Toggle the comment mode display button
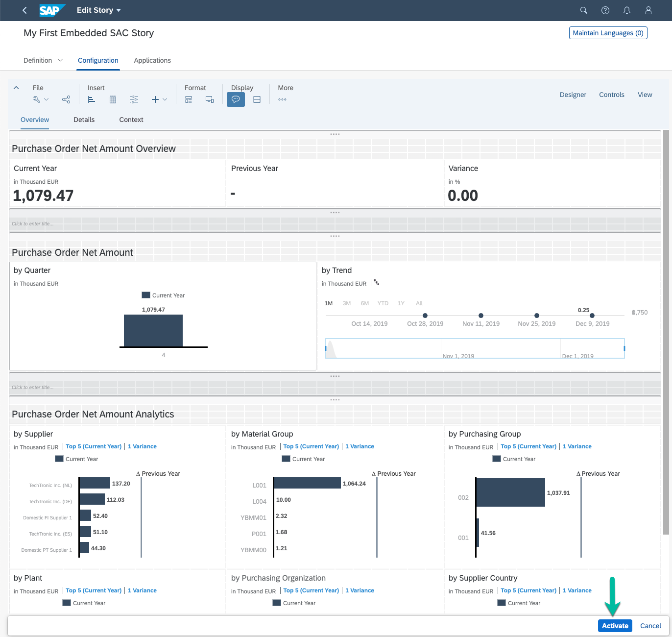Screen dimensions: 672x637 236,99
